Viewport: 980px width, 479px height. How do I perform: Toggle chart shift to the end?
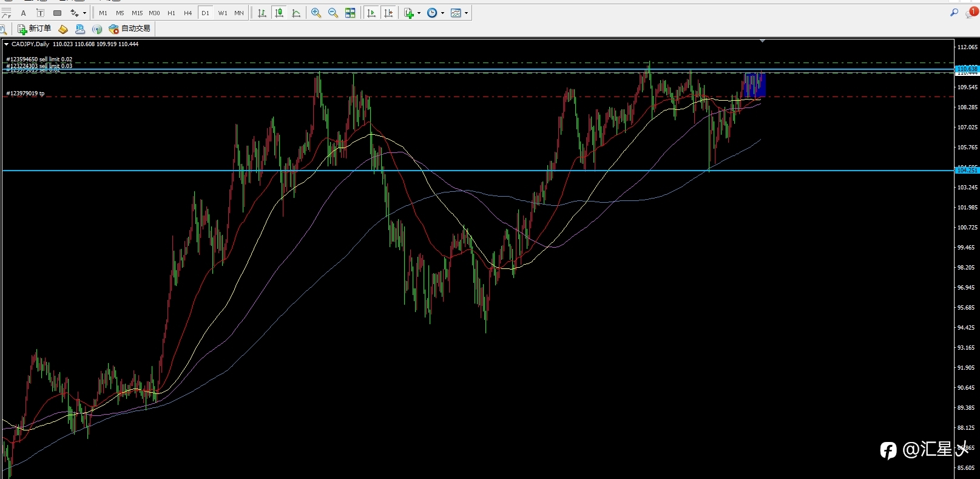point(388,13)
